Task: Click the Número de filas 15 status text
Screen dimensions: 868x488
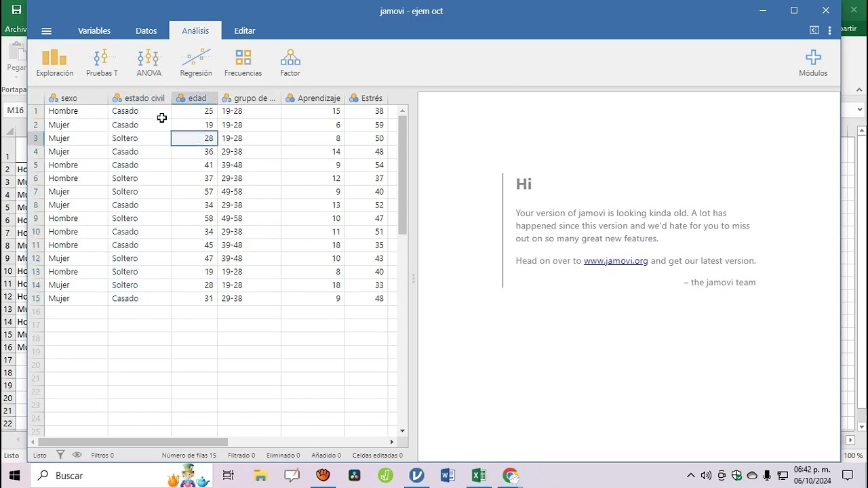Action: coord(189,455)
